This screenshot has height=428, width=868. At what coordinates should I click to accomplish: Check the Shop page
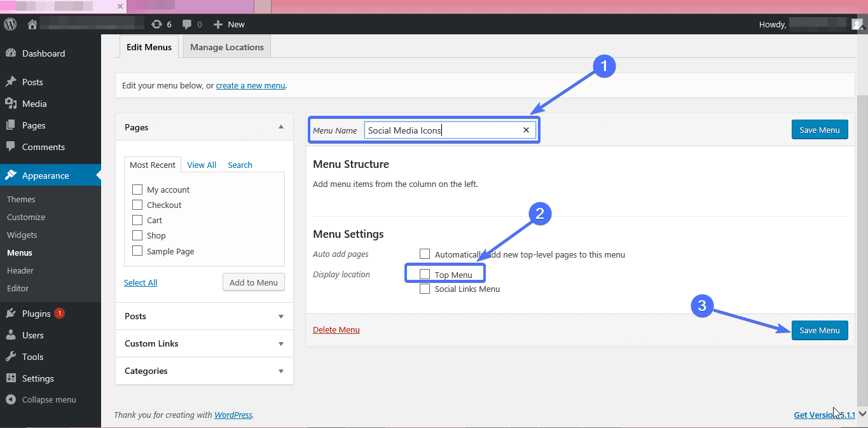(137, 235)
